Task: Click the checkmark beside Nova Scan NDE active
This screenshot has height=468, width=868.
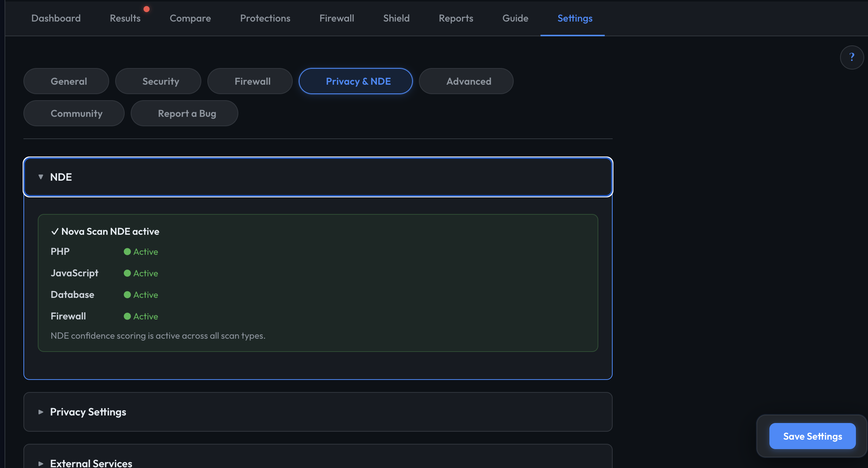Action: [x=55, y=231]
